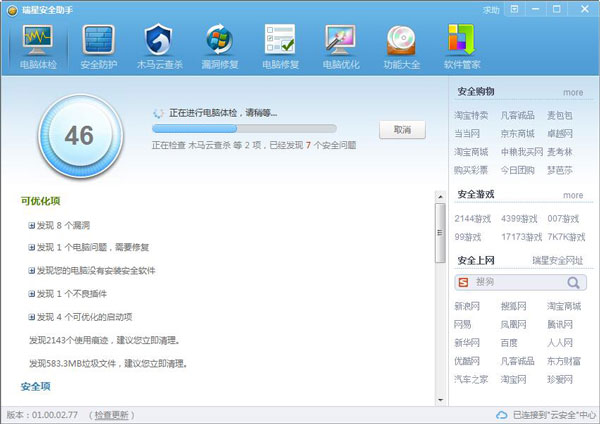600x424 pixels.
Task: Open the 卓越网 link
Action: (560, 134)
